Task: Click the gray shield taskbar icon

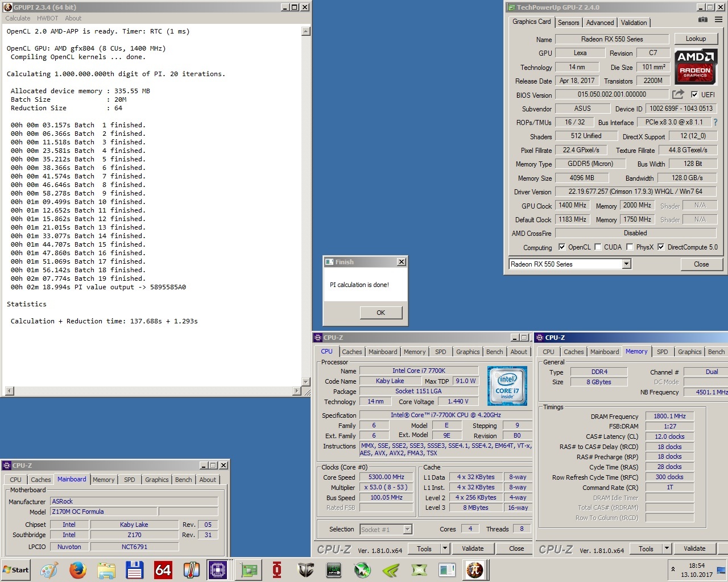Action: [305, 569]
